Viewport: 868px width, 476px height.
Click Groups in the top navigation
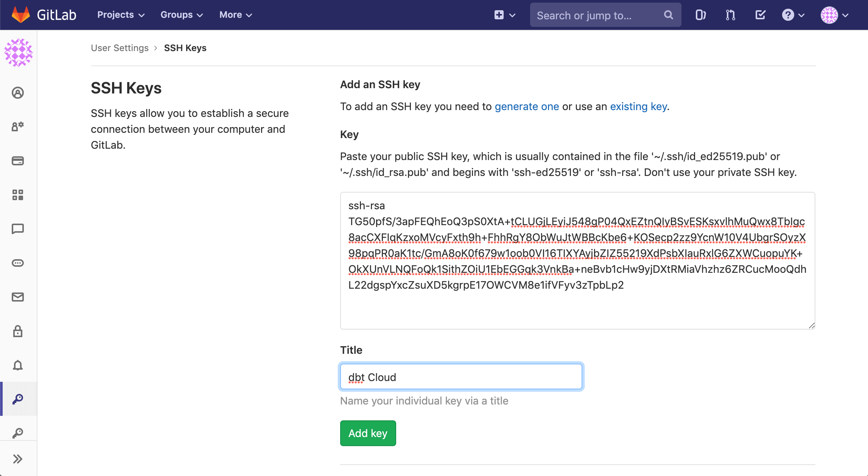181,15
